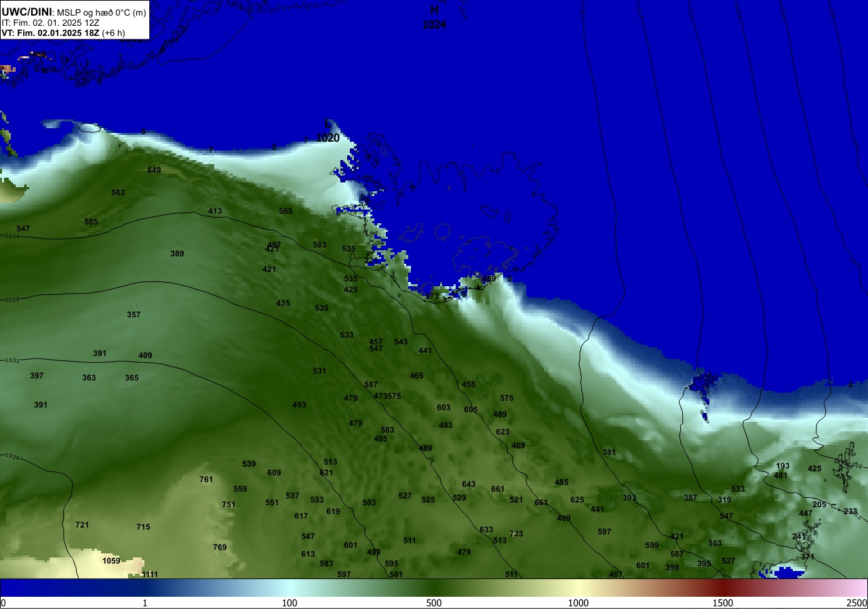Click the height value 485
The image size is (868, 609).
(x=561, y=482)
